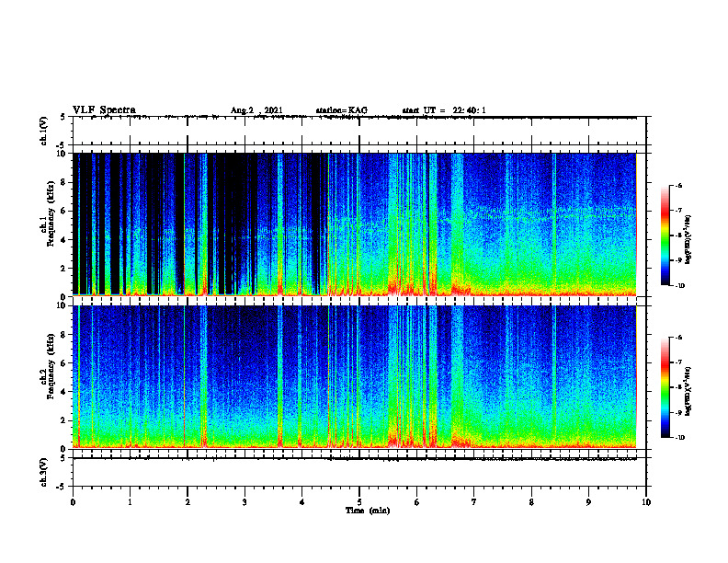728x563 pixels.
Task: Click the "ch.3(V)" waveform axis label
Action: click(44, 472)
